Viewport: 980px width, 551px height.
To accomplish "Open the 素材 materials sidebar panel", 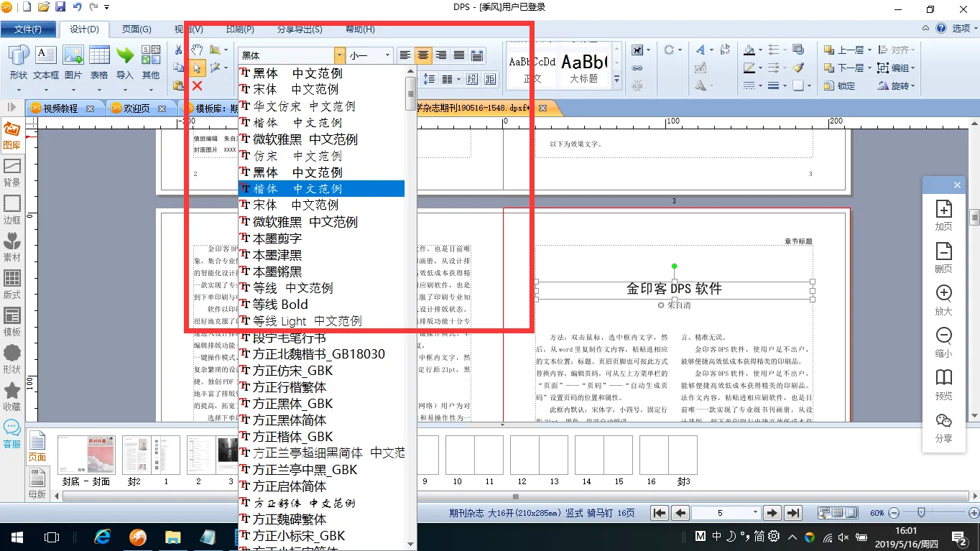I will tap(12, 246).
